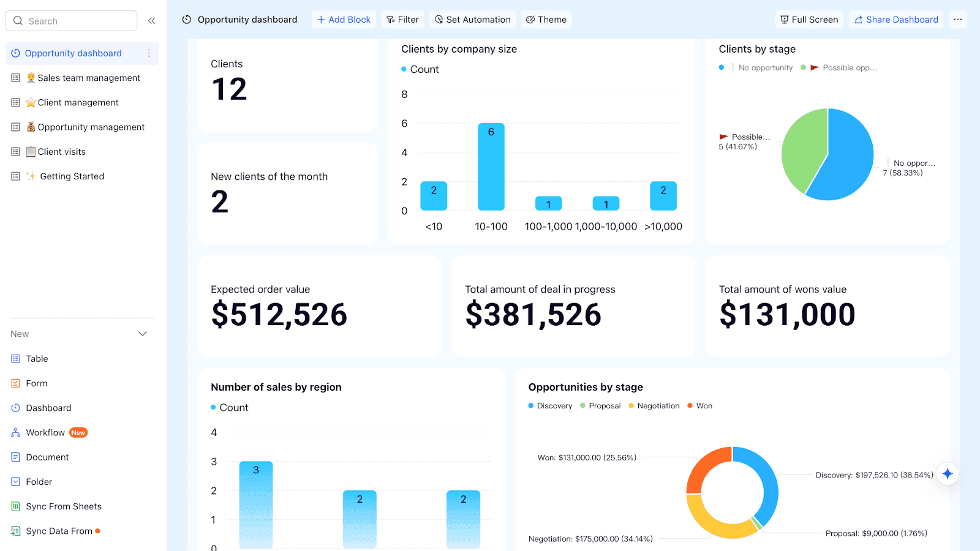The image size is (980, 551).
Task: Collapse the sidebar with double-chevron icon
Action: point(151,21)
